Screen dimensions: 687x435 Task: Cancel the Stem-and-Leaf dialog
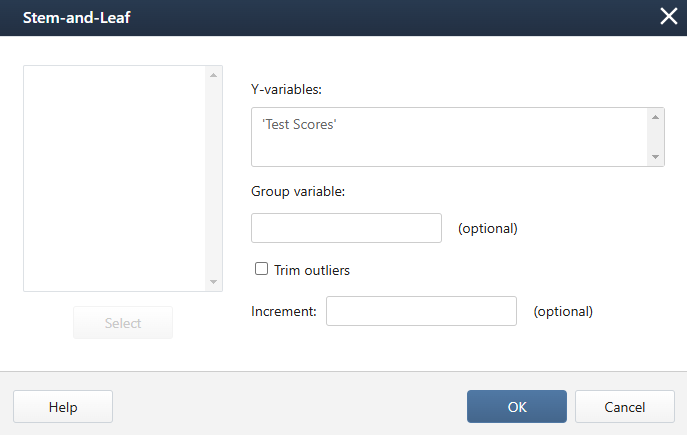click(624, 407)
